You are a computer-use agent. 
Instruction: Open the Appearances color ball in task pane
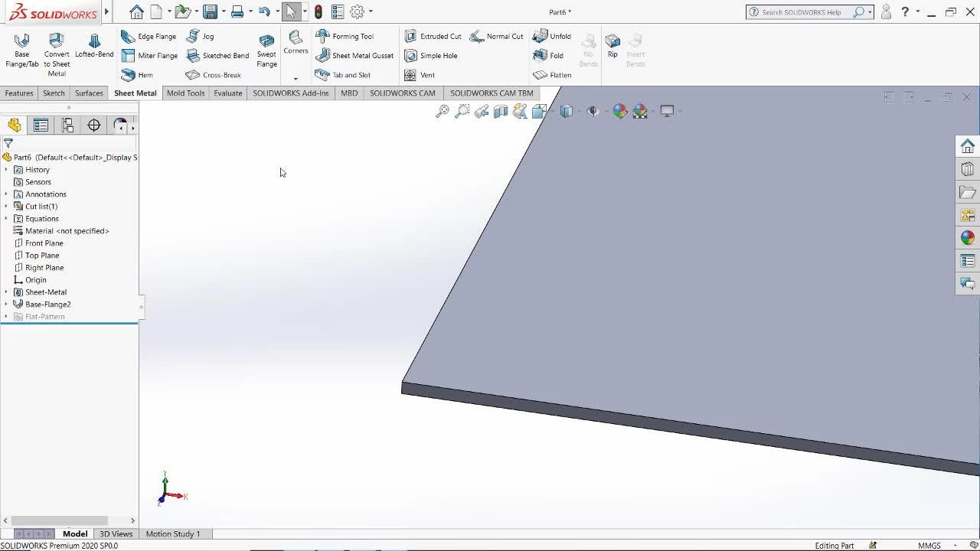[968, 238]
